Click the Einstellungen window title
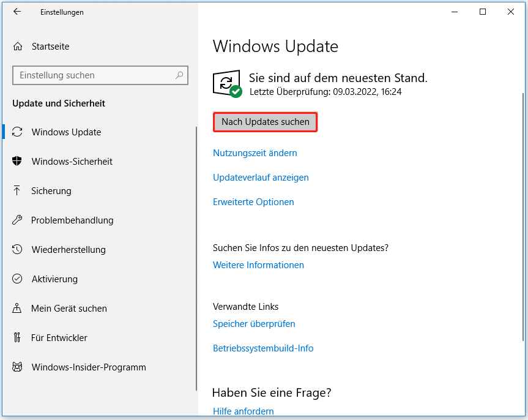528x420 pixels. tap(62, 12)
